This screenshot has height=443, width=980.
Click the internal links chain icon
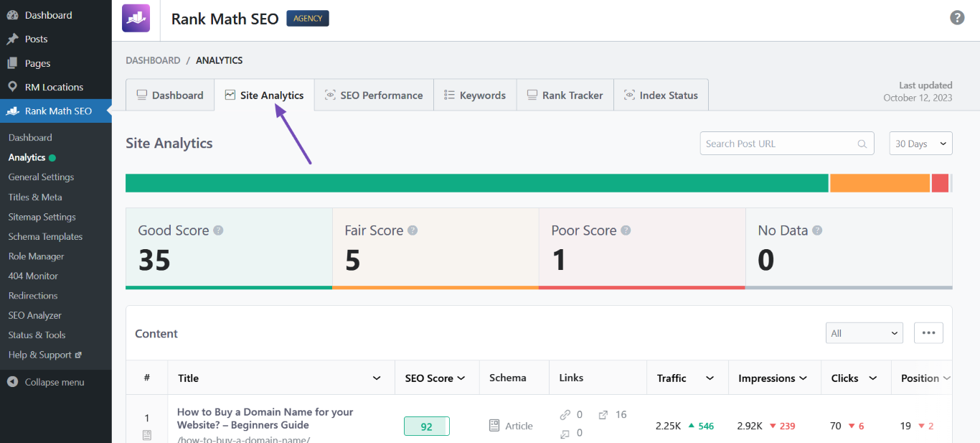coord(565,415)
